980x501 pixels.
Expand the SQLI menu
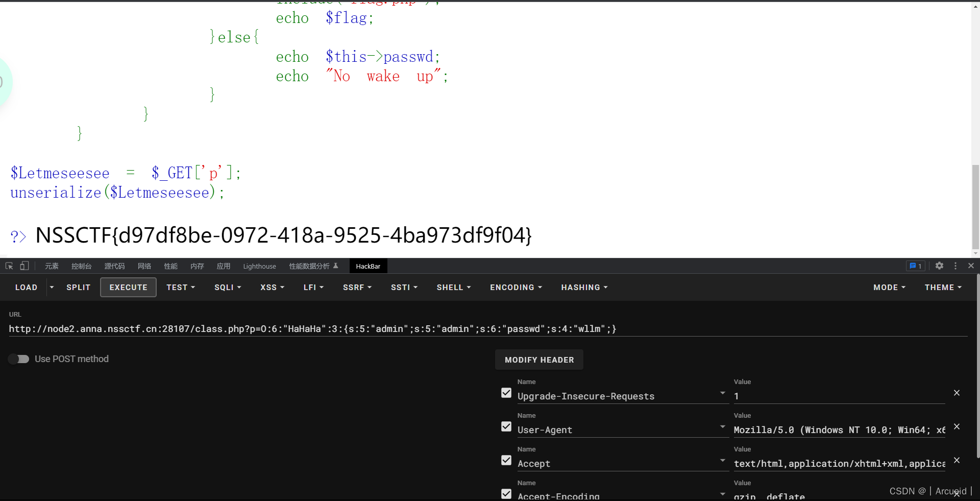[x=228, y=288]
